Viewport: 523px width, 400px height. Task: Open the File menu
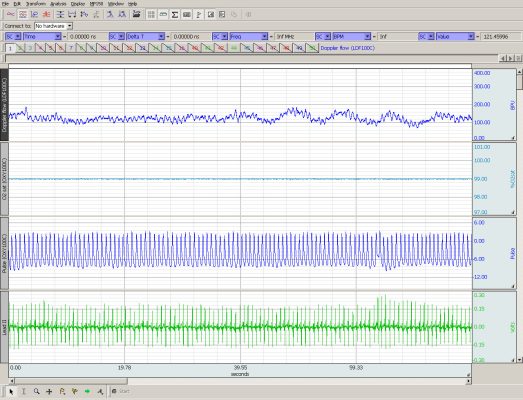point(5,4)
